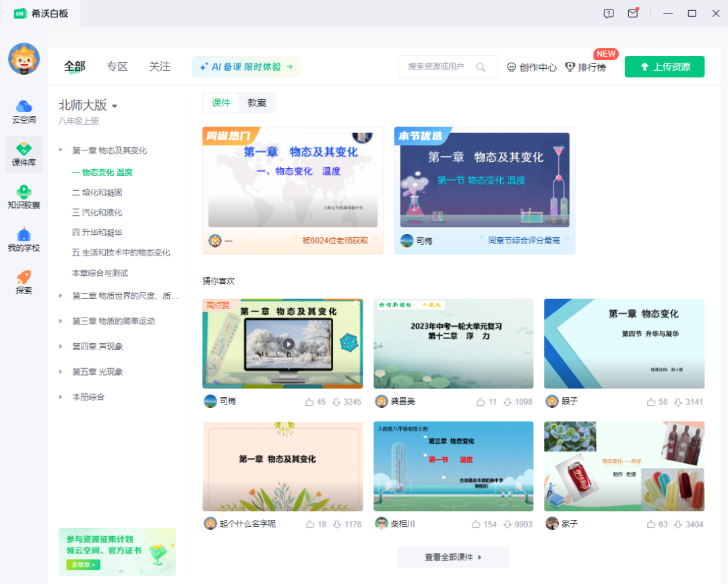Like 龚昌美's 浮力 review courseware
The height and width of the screenshot is (584, 728).
coord(481,401)
